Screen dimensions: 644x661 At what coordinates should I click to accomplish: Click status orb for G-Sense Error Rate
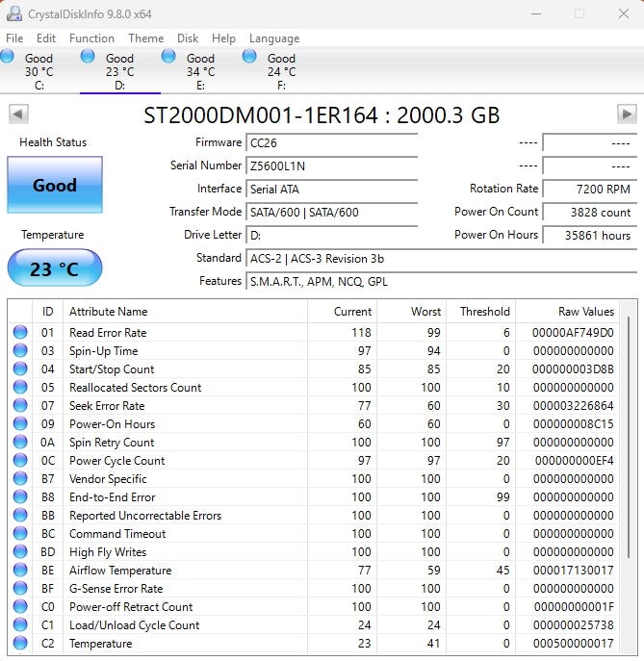[20, 588]
